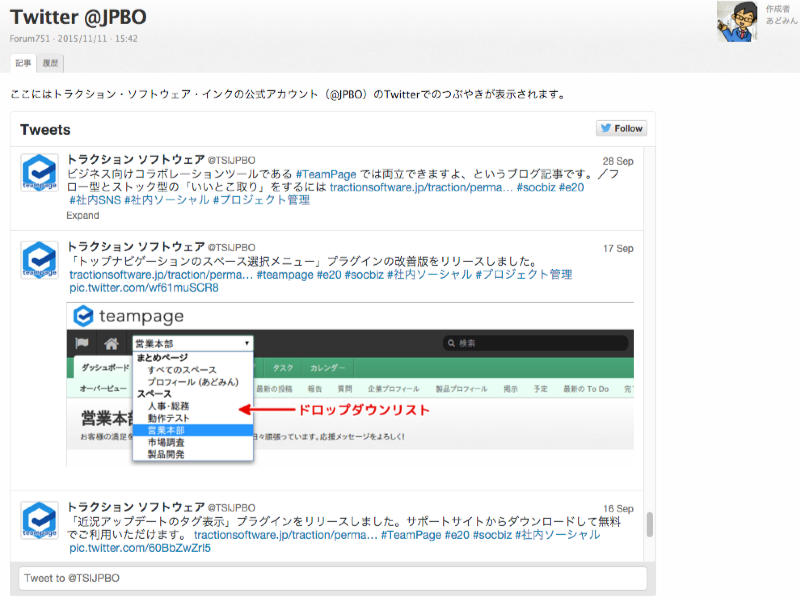Select 動作テスト in the dropdown list
The height and width of the screenshot is (600, 800).
(168, 418)
